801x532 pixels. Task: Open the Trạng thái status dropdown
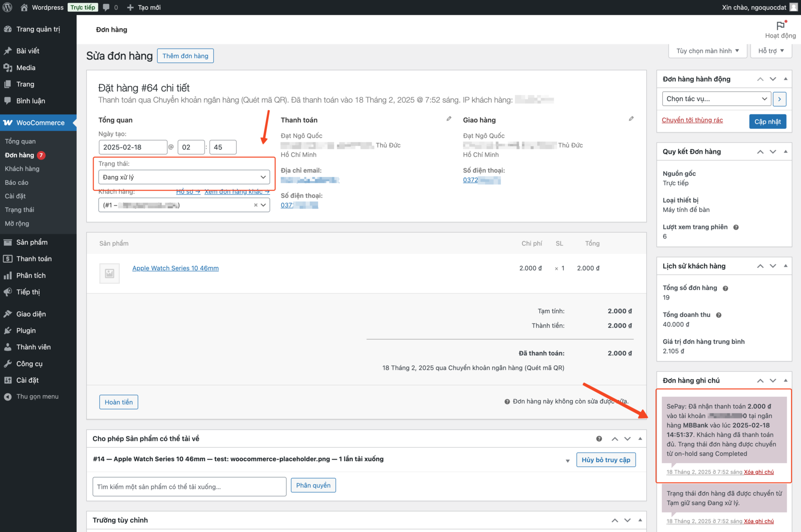click(x=184, y=177)
